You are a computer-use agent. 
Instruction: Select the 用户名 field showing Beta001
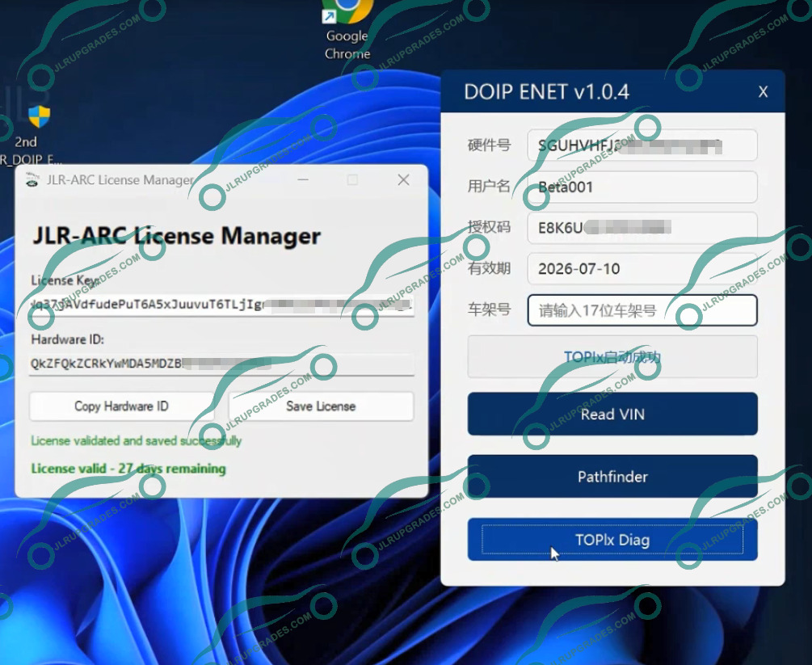pos(642,187)
